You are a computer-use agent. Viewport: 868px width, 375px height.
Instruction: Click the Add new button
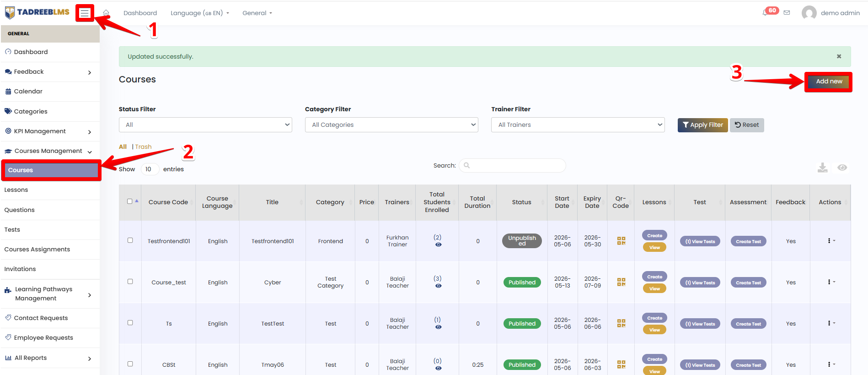coord(829,82)
